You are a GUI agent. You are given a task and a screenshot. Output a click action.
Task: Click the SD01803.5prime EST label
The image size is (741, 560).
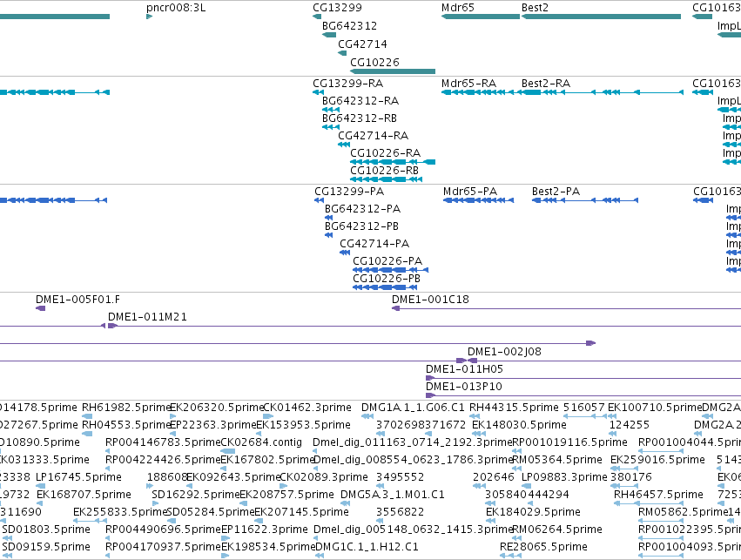(46, 530)
